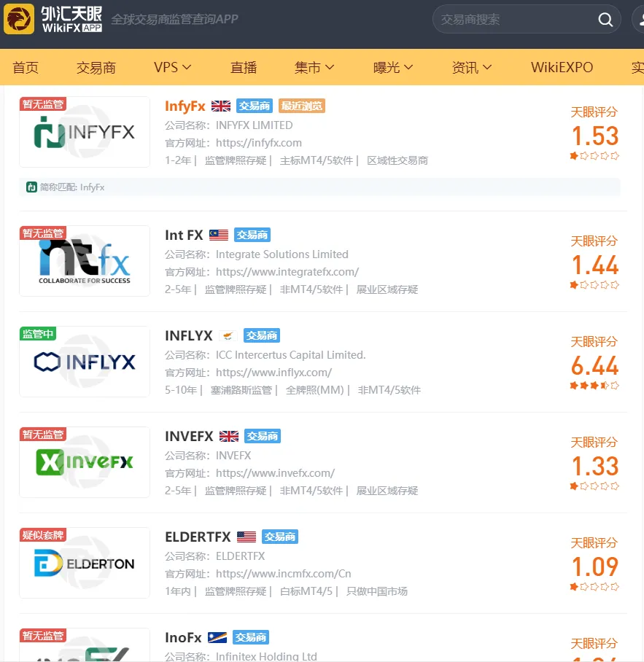The image size is (644, 662).
Task: Click the flag icon beside InoFx
Action: (x=217, y=637)
